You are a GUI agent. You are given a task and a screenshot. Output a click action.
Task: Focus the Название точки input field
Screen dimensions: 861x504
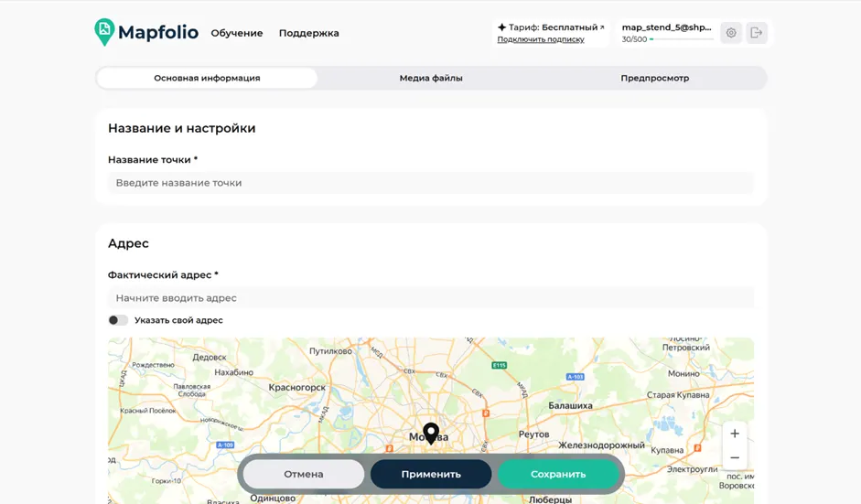[431, 183]
